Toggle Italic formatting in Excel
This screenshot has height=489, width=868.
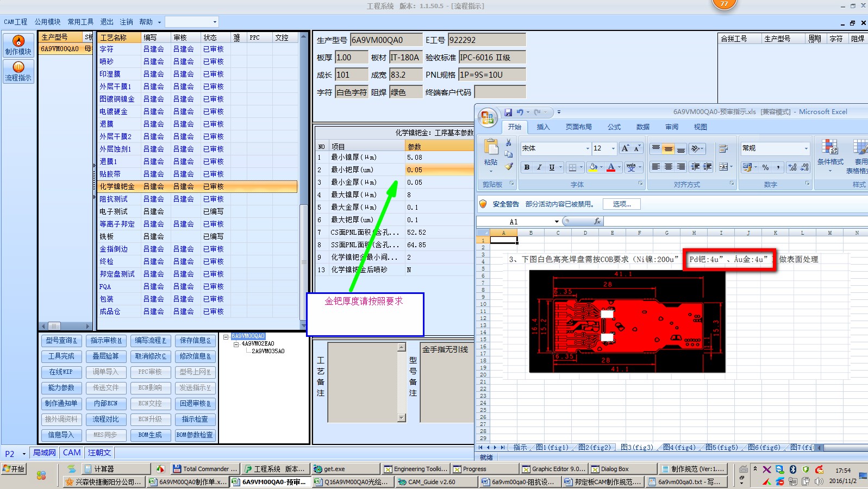click(x=539, y=167)
